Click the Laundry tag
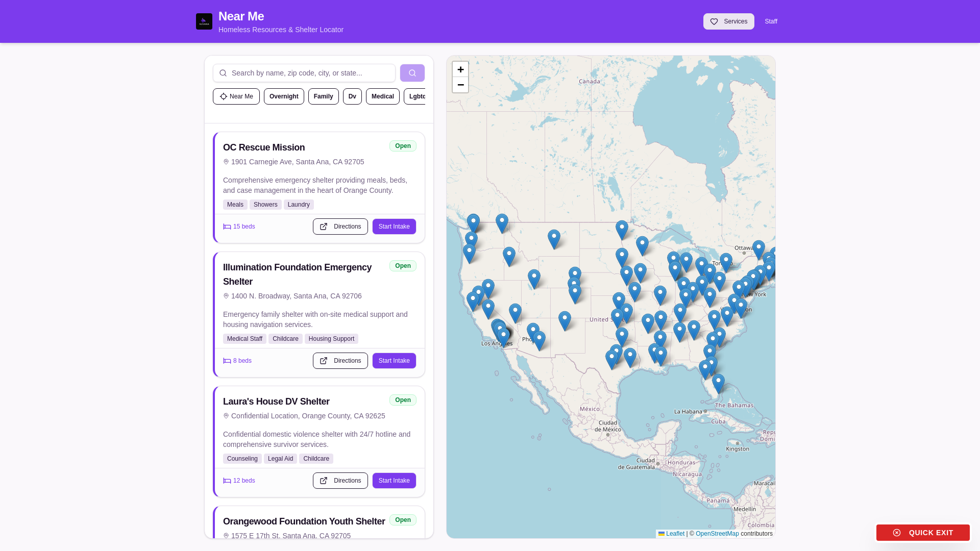 pos(299,205)
